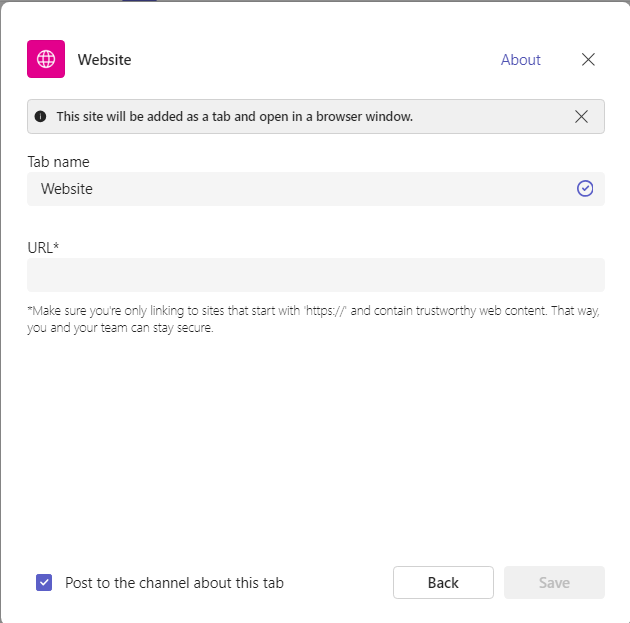Select the 'you and your team can stay secure' line

pyautogui.click(x=120, y=328)
